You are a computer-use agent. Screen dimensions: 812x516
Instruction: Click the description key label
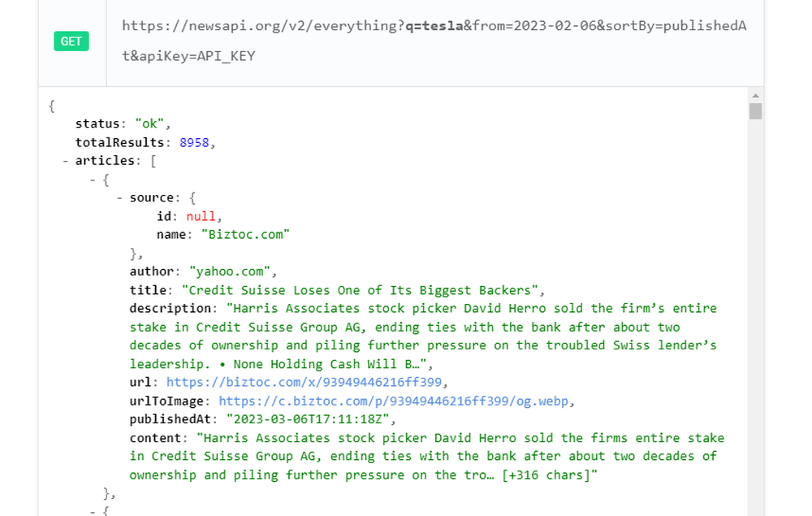point(171,309)
